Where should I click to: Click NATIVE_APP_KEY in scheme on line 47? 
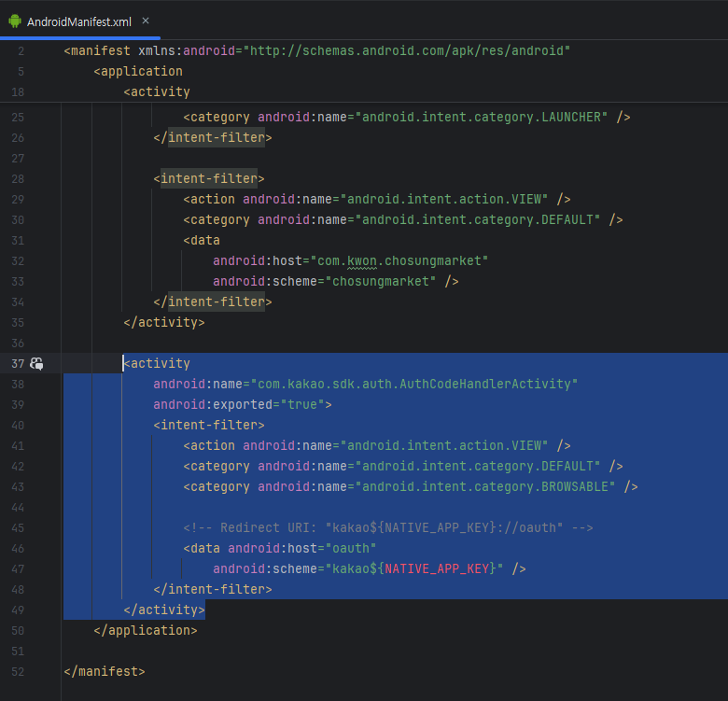click(437, 568)
